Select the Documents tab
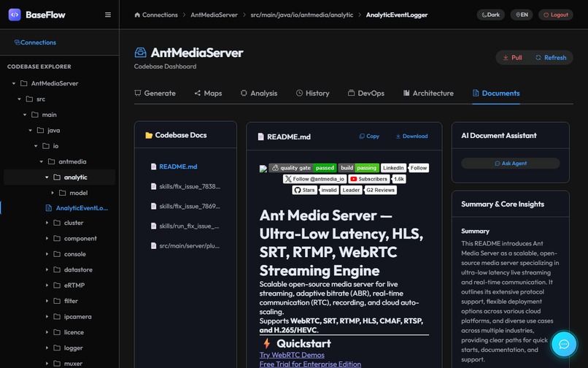The width and height of the screenshot is (588, 368). point(496,93)
